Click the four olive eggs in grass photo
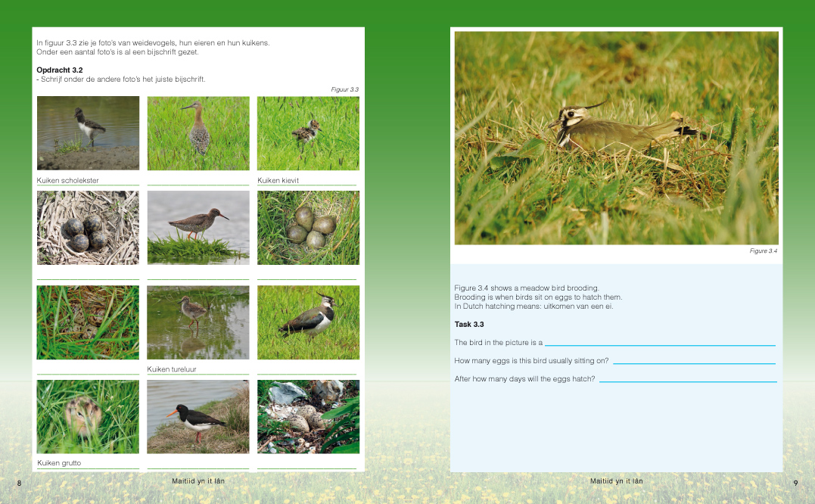The height and width of the screenshot is (504, 815). [308, 228]
